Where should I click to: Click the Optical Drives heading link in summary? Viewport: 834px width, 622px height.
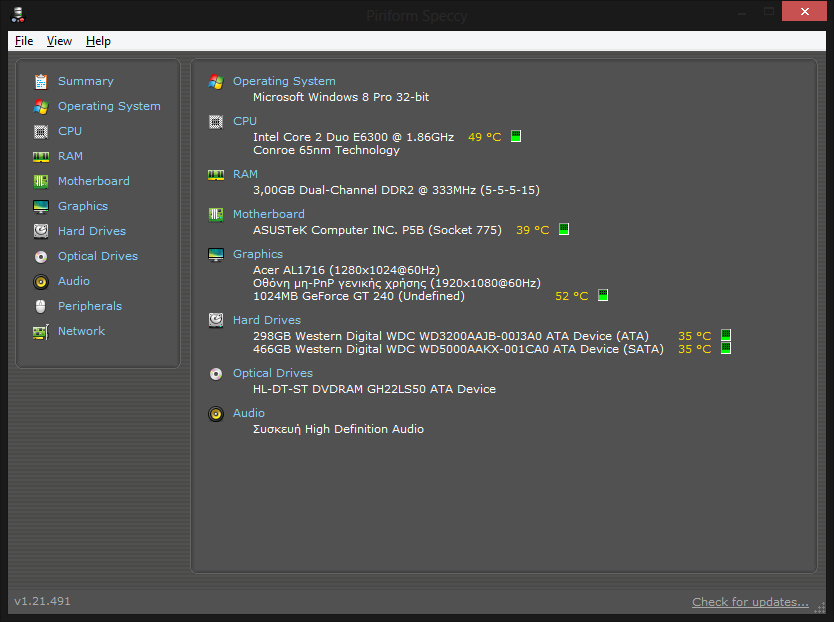tap(273, 374)
